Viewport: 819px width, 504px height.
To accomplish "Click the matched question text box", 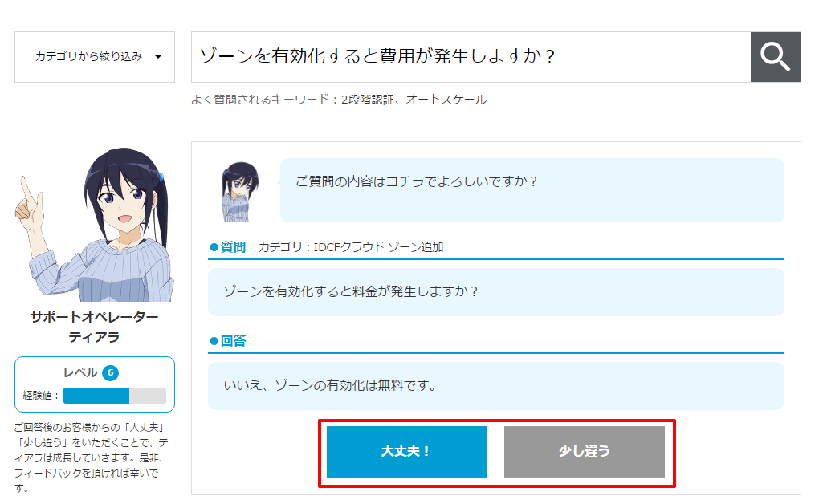I will 495,292.
